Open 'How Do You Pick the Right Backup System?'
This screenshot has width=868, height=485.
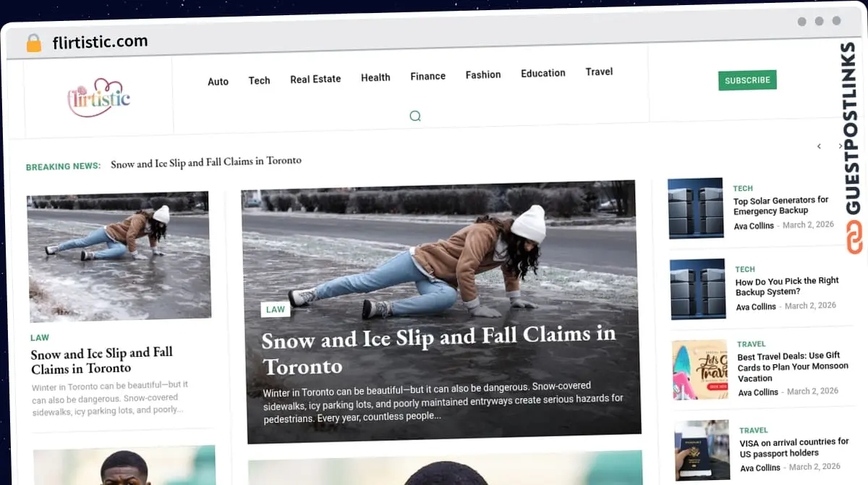[787, 286]
